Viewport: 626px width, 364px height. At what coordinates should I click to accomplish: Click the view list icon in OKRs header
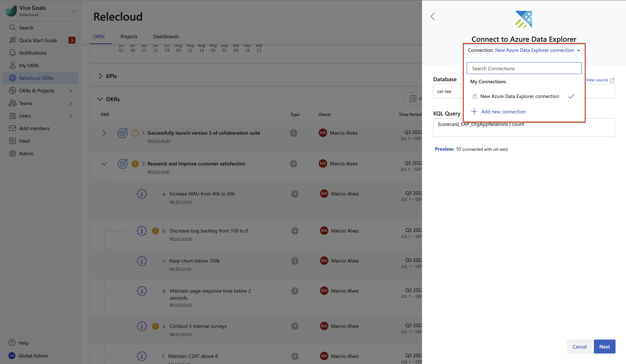(x=413, y=99)
